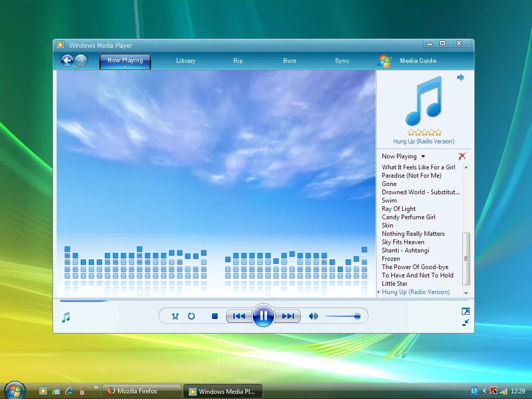Click the network signal tray icon
The width and height of the screenshot is (532, 399).
tap(503, 391)
